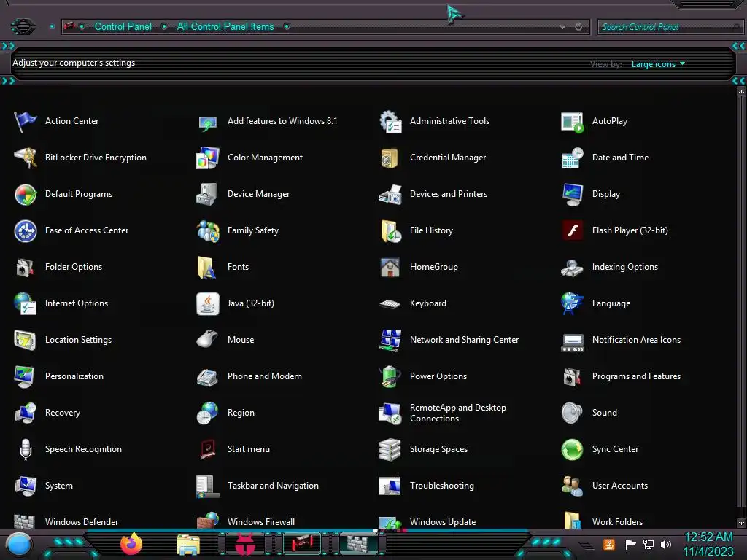The height and width of the screenshot is (560, 747).
Task: Open the RemoteApp and Desktop Connections link
Action: point(458,413)
